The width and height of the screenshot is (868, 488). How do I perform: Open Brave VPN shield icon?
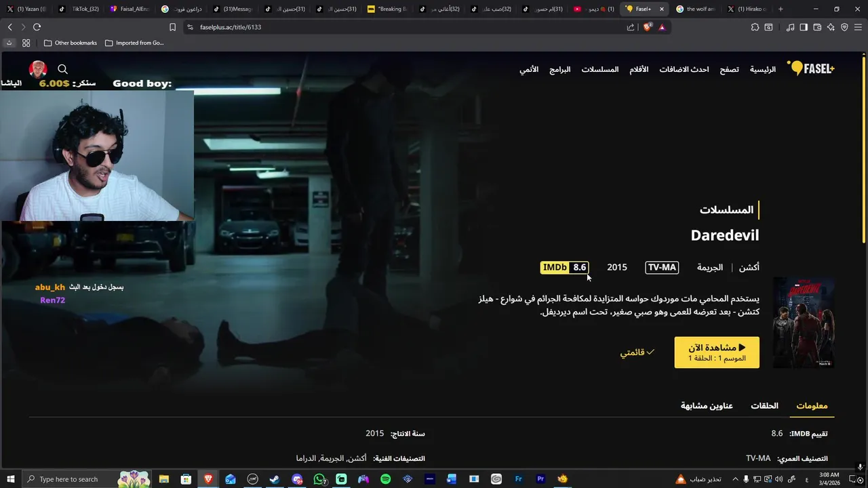(844, 27)
